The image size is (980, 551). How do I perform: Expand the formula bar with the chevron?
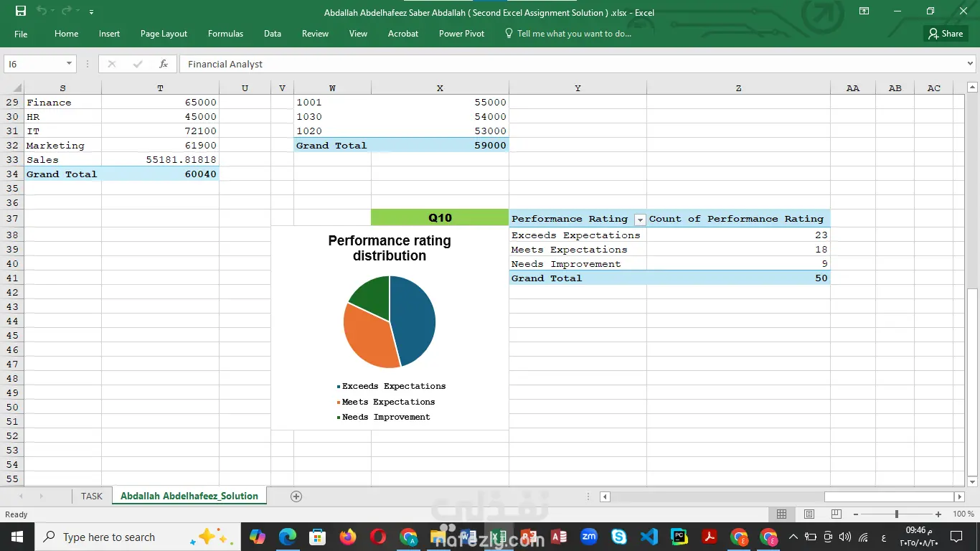click(971, 64)
